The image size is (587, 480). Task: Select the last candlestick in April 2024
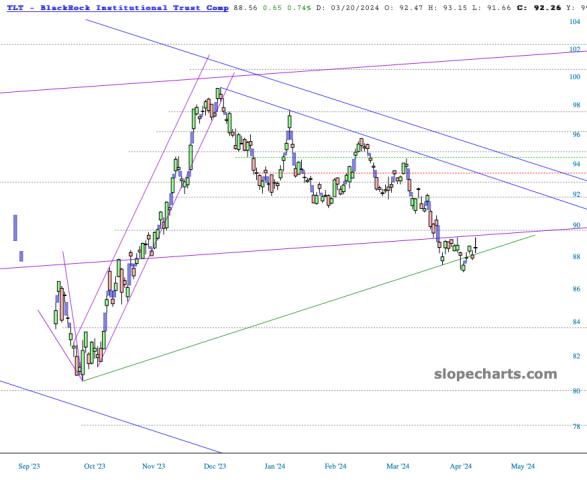[476, 245]
